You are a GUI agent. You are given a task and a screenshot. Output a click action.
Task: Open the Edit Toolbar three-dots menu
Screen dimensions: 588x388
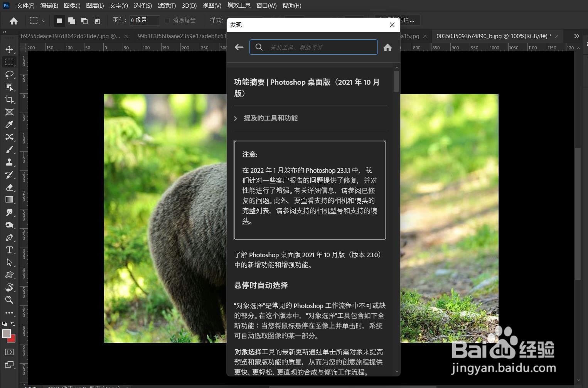point(9,313)
